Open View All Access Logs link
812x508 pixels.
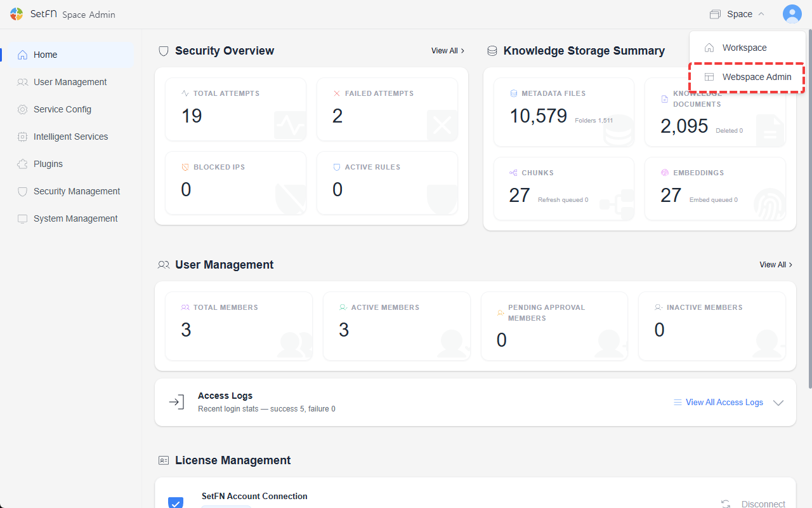724,403
